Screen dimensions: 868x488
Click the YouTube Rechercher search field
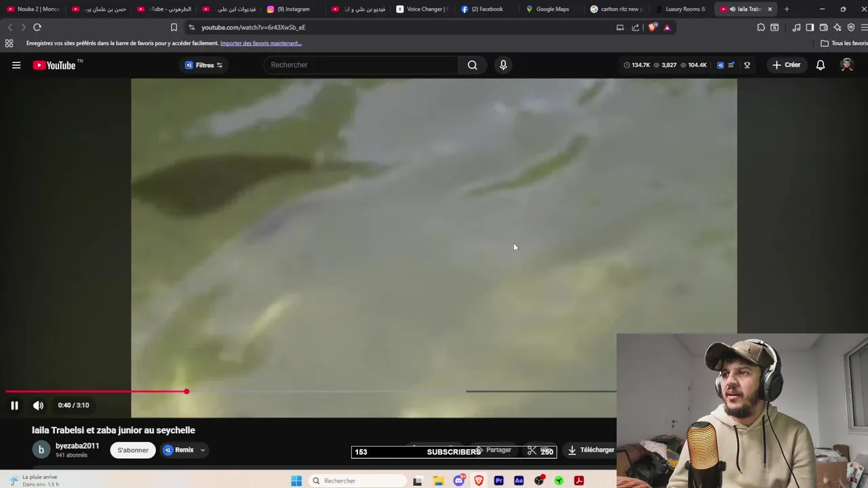[361, 65]
